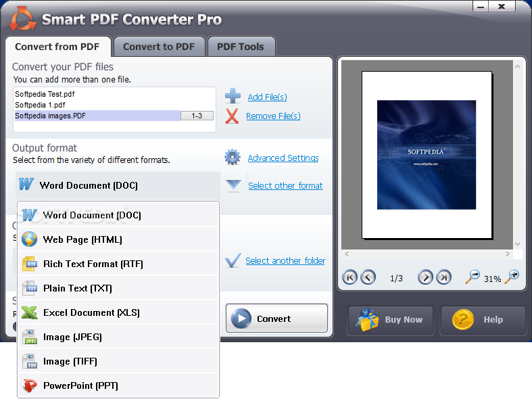Screen dimensions: 532x399
Task: Click Select another folder link
Action: pos(285,260)
